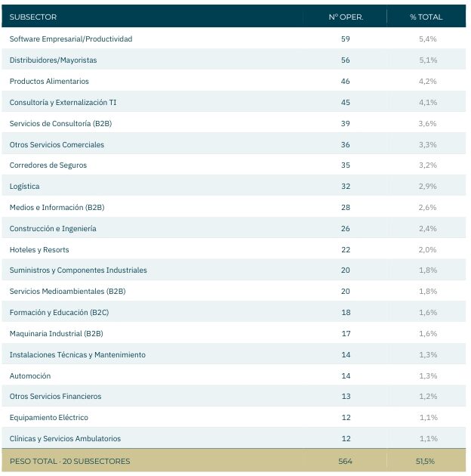Select the Automoción subsector row
Screen dimensions: 471x476
click(x=233, y=376)
